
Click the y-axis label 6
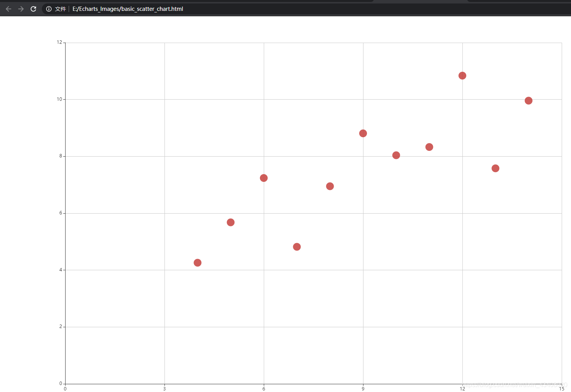click(61, 213)
